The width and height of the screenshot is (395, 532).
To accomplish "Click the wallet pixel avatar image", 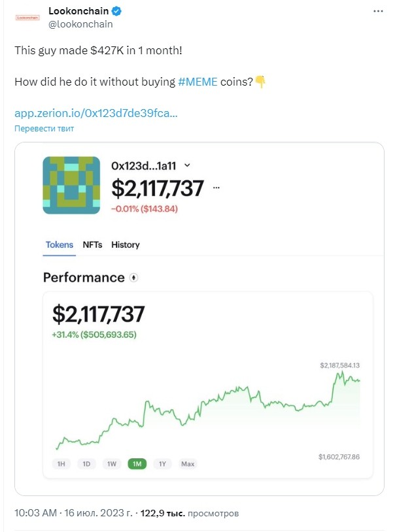I will coord(71,185).
